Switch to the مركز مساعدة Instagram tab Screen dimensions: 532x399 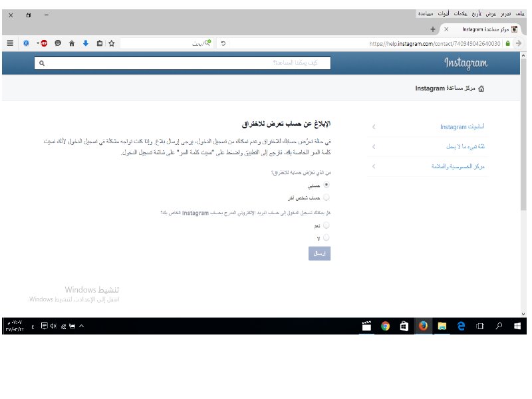[481, 29]
